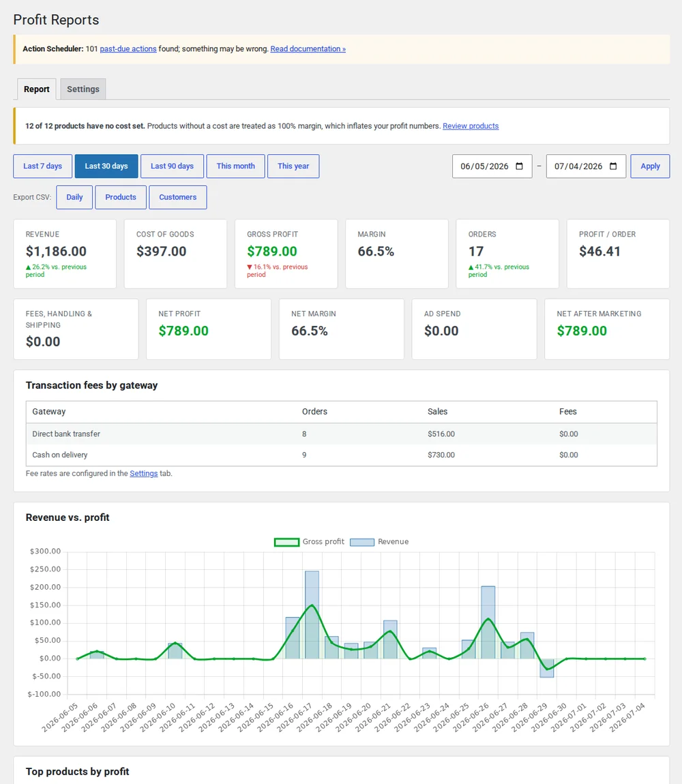The width and height of the screenshot is (682, 784).
Task: Open the start date calendar picker icon
Action: pos(520,166)
